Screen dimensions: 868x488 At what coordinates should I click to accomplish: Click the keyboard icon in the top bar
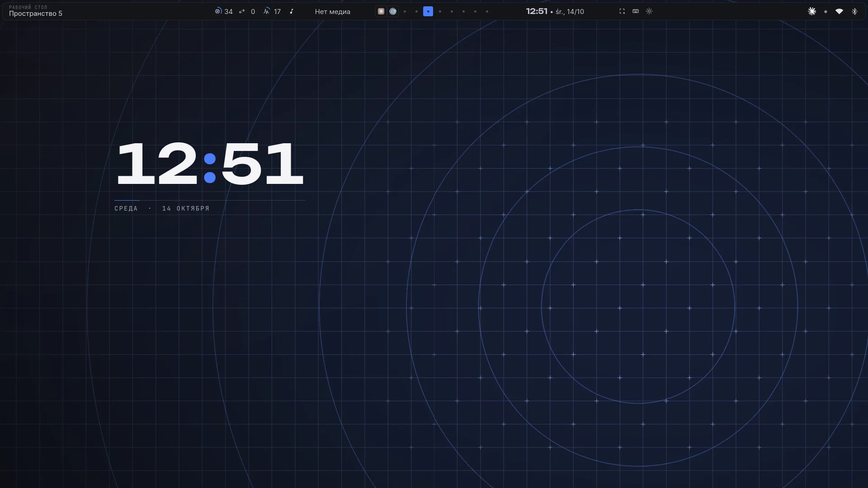[636, 11]
